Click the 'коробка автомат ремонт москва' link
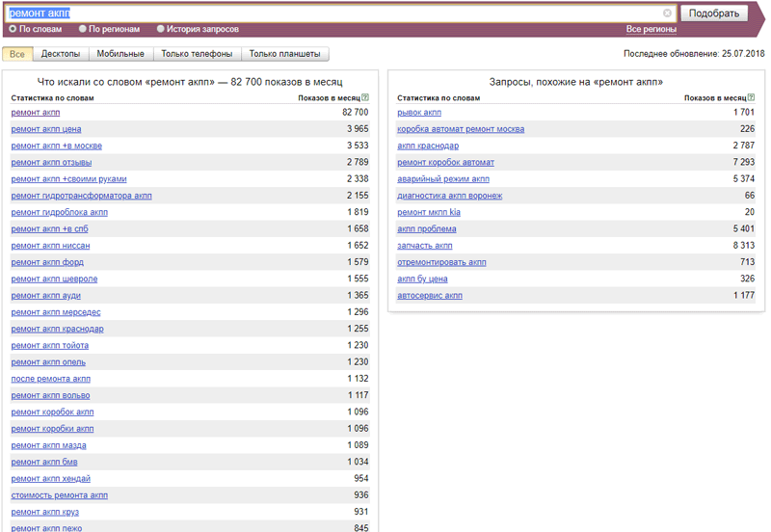The image size is (771, 532). pyautogui.click(x=461, y=129)
